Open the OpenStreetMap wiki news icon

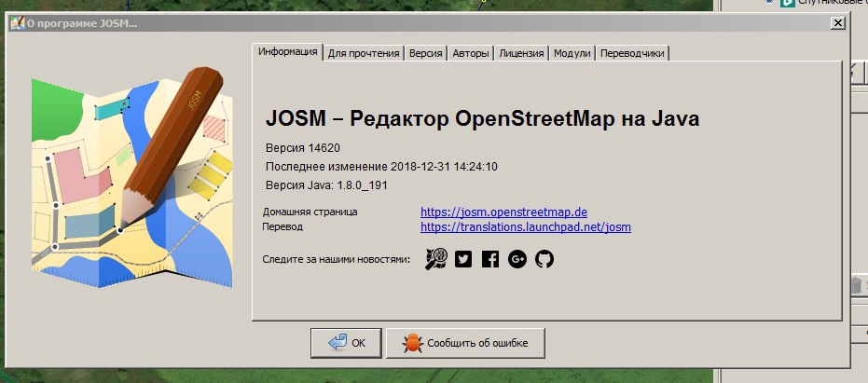(436, 259)
